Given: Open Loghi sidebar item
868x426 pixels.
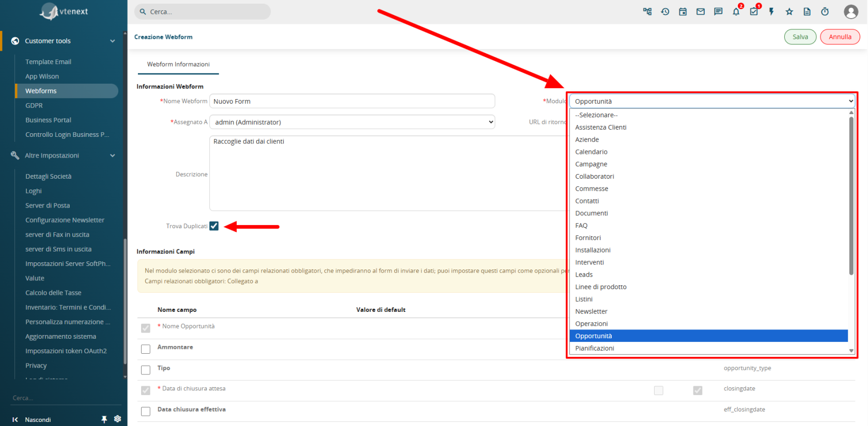Looking at the screenshot, I should (x=34, y=191).
